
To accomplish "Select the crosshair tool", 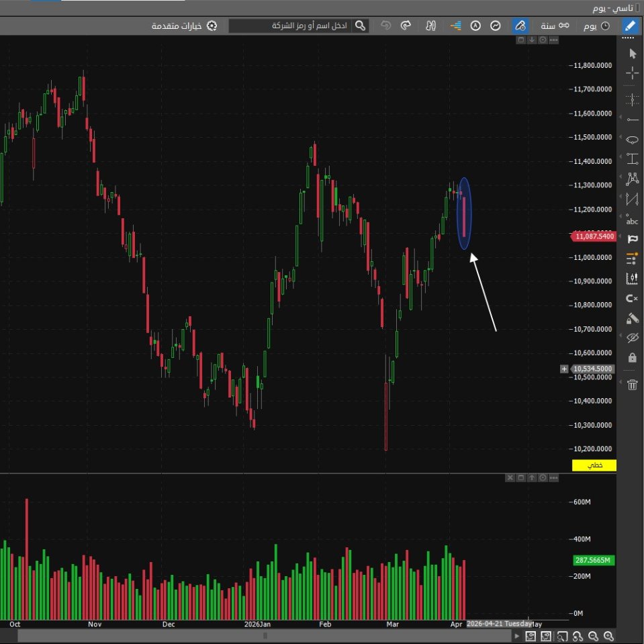I will tap(632, 73).
